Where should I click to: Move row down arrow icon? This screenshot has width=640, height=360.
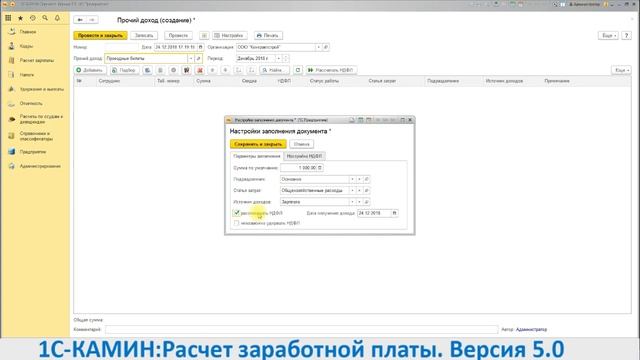point(225,70)
